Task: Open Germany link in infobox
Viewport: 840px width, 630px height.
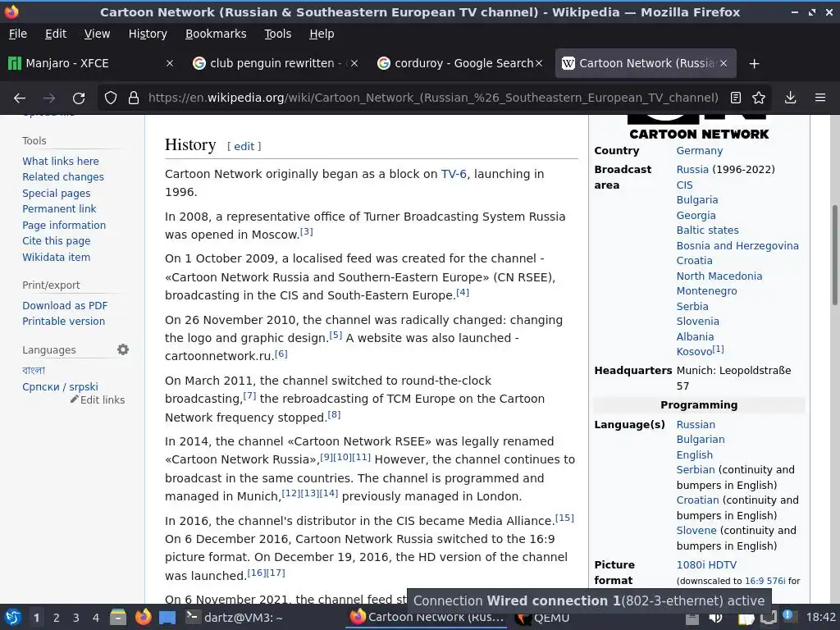Action: (700, 151)
